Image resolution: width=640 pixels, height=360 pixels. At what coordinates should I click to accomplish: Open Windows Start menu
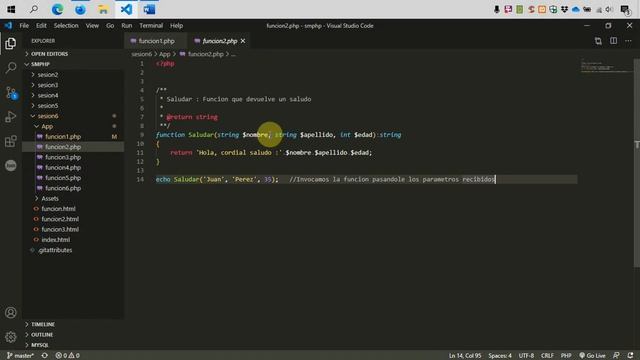(11, 9)
